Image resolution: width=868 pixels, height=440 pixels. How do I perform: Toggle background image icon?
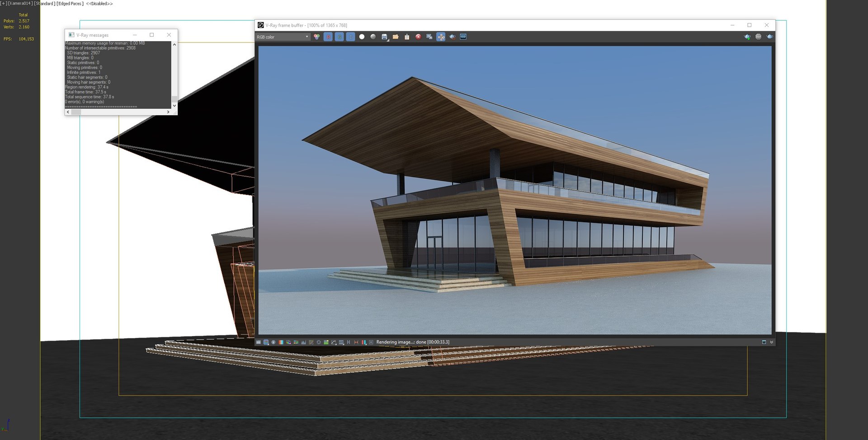tap(326, 342)
